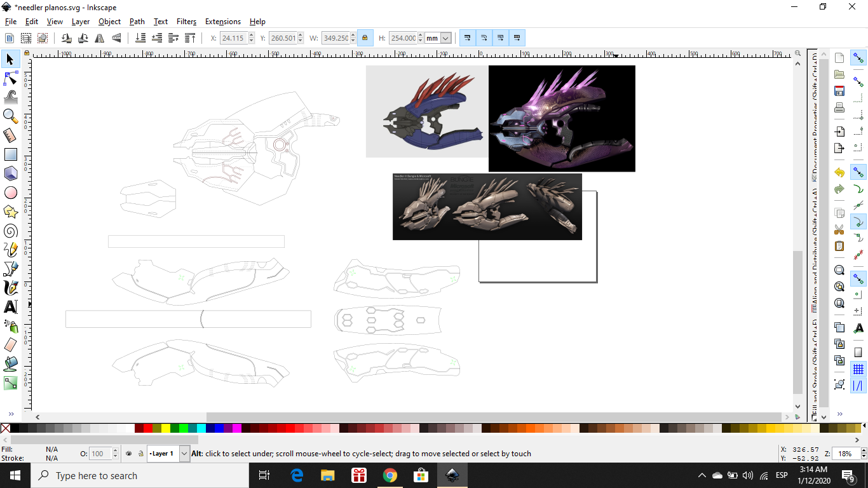Viewport: 868px width, 488px height.
Task: Lower selection to bottom icon
Action: point(140,38)
